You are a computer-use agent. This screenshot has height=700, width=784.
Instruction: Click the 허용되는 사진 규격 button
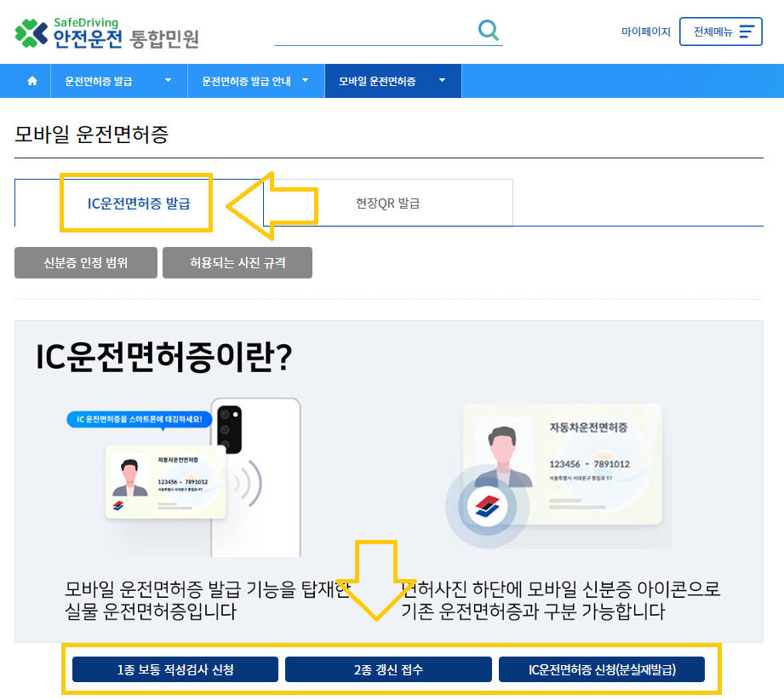(237, 262)
